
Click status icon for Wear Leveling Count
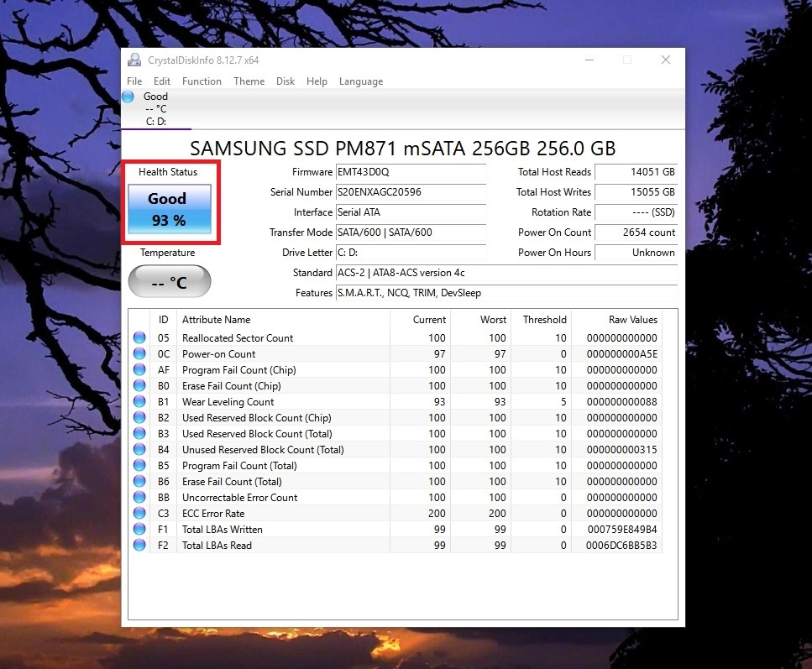pos(139,401)
